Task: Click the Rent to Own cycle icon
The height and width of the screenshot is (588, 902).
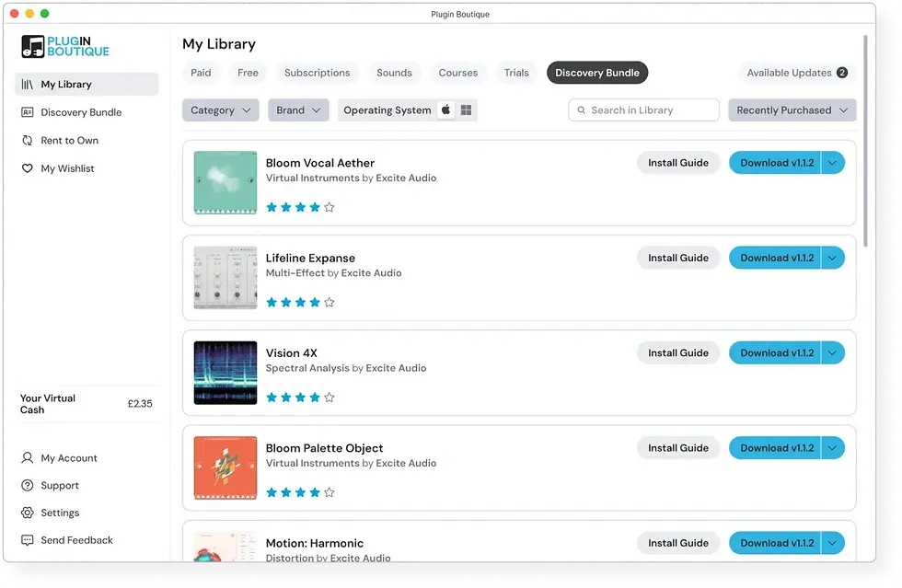Action: pyautogui.click(x=27, y=141)
